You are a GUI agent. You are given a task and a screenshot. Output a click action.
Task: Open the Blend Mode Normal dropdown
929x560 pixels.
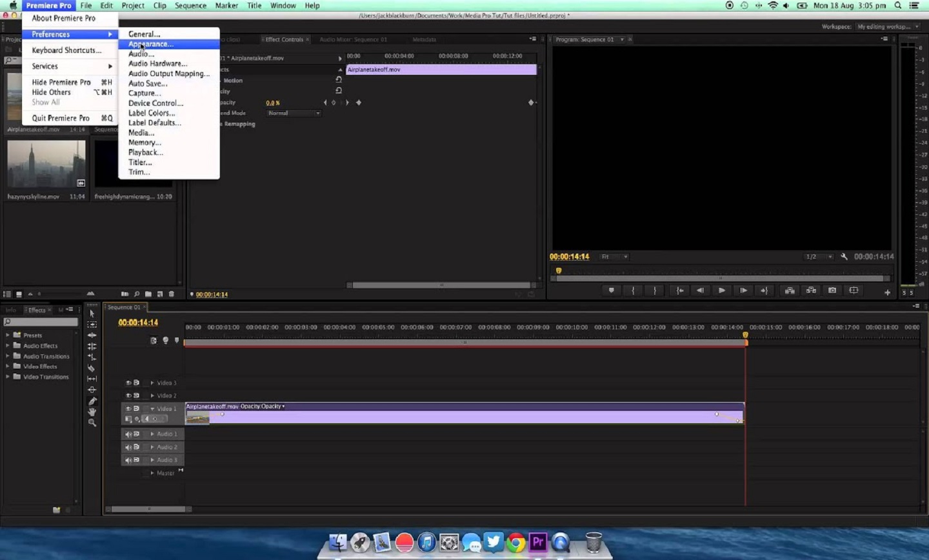294,113
